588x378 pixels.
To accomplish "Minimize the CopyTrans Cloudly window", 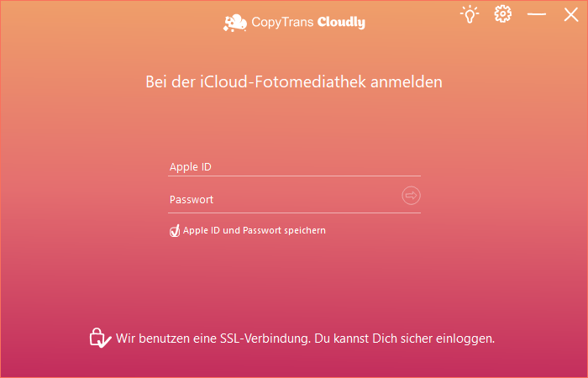I will pyautogui.click(x=536, y=14).
